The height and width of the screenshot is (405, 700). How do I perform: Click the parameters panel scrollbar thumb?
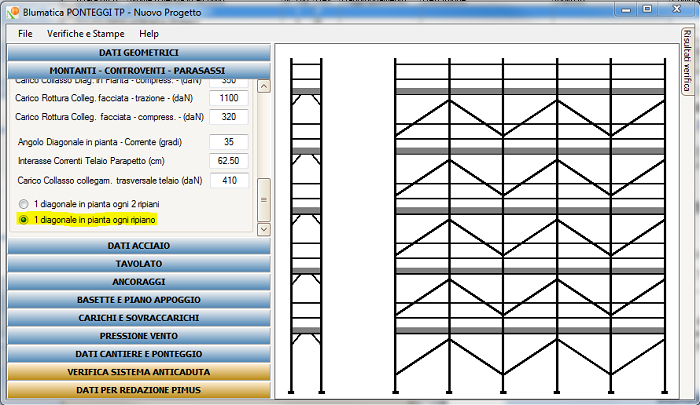(264, 199)
